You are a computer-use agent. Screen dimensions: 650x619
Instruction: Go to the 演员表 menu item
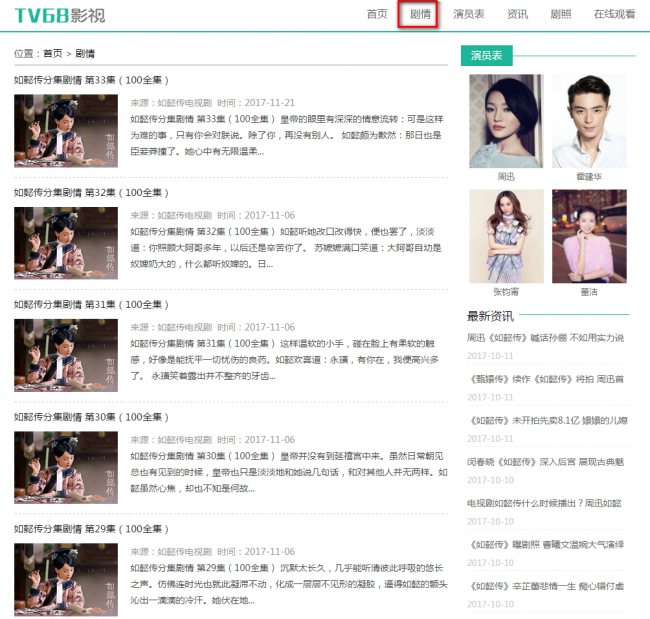tap(468, 14)
